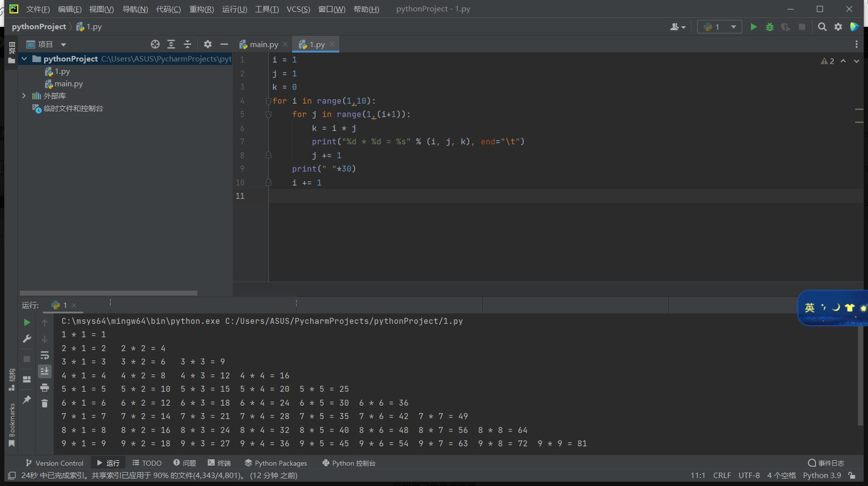The height and width of the screenshot is (486, 868).
Task: Click the locate file crosshair icon
Action: pos(155,44)
